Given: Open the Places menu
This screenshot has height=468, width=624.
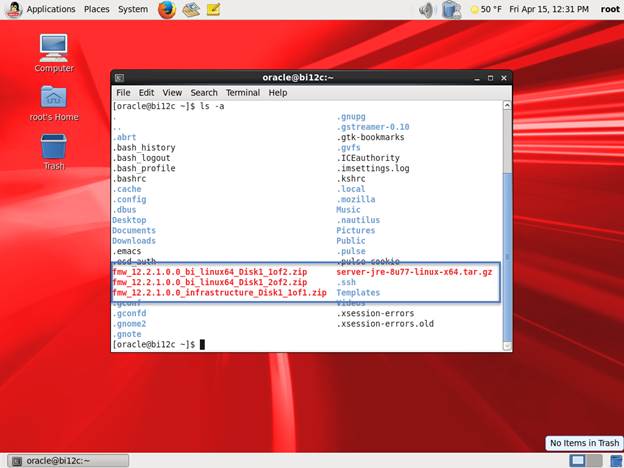Looking at the screenshot, I should click(97, 9).
